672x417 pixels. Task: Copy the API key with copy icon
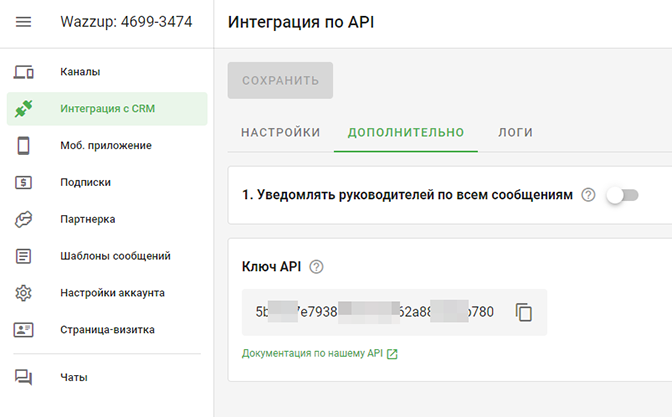524,312
